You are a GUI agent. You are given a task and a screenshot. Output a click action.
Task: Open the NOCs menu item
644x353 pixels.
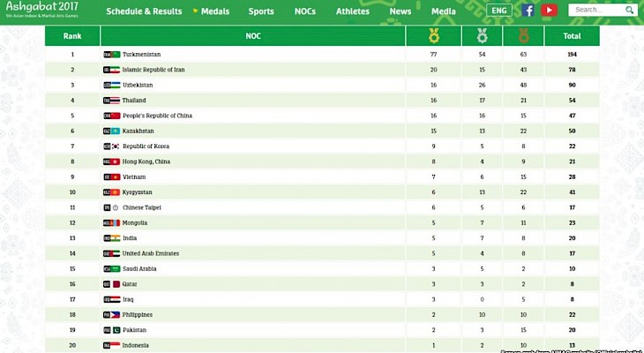304,11
